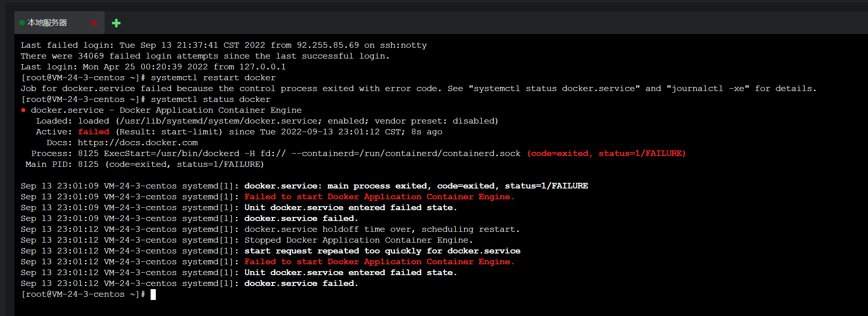Click the "systemctl restart docker" command text

[213, 78]
